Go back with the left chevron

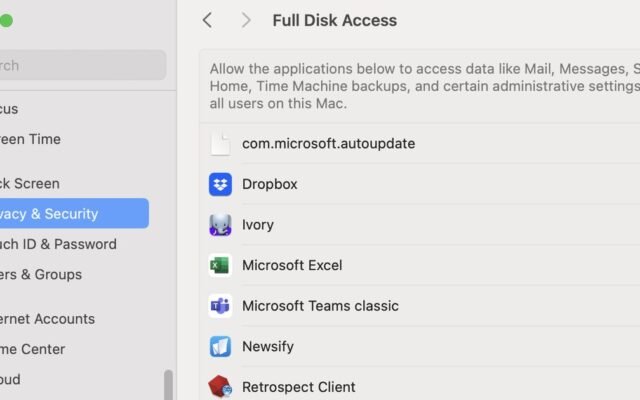tap(207, 20)
